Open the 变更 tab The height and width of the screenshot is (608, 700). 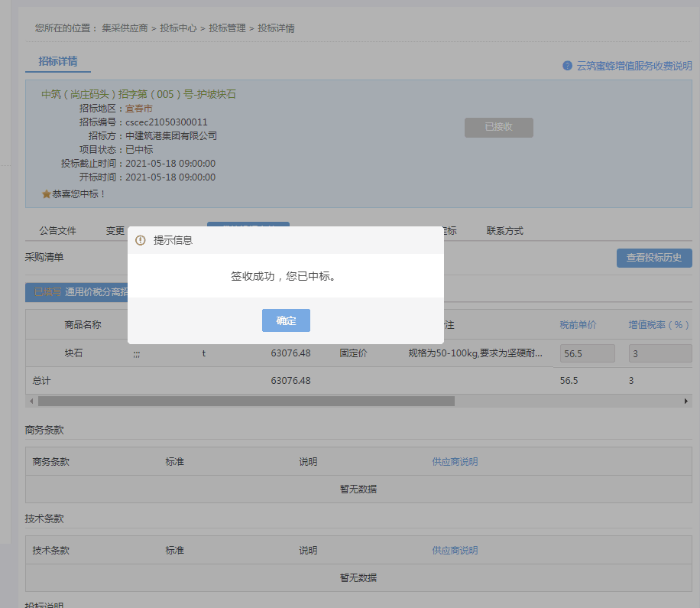tap(115, 231)
